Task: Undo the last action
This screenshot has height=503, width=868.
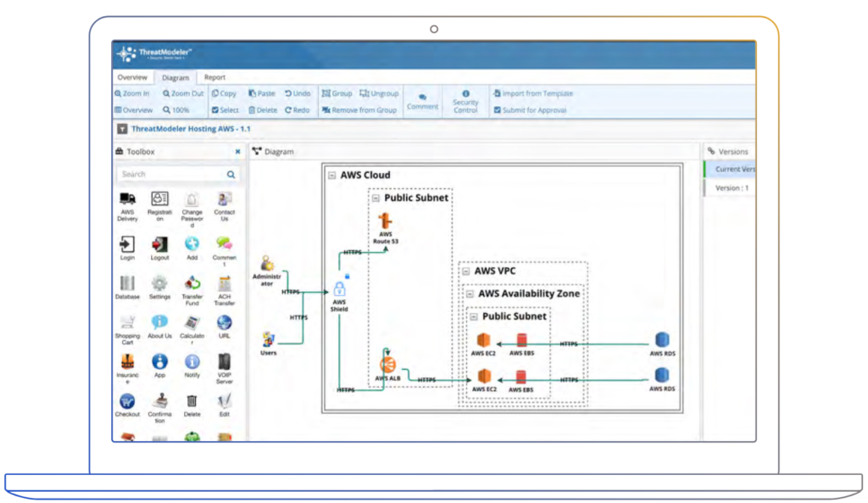Action: [x=298, y=93]
